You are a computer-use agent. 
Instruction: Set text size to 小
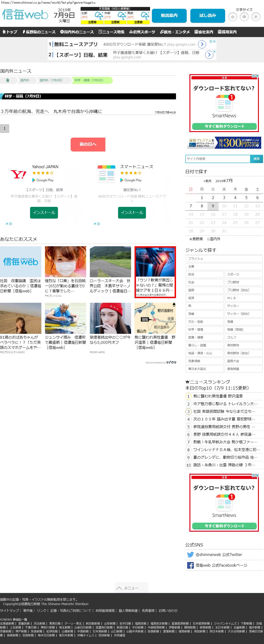coord(233,17)
